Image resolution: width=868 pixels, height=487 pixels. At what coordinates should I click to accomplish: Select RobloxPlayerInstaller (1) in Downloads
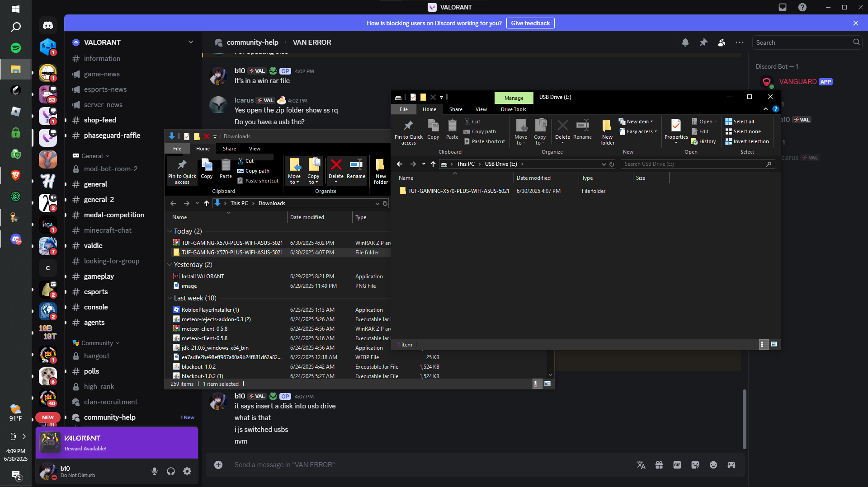pyautogui.click(x=210, y=310)
